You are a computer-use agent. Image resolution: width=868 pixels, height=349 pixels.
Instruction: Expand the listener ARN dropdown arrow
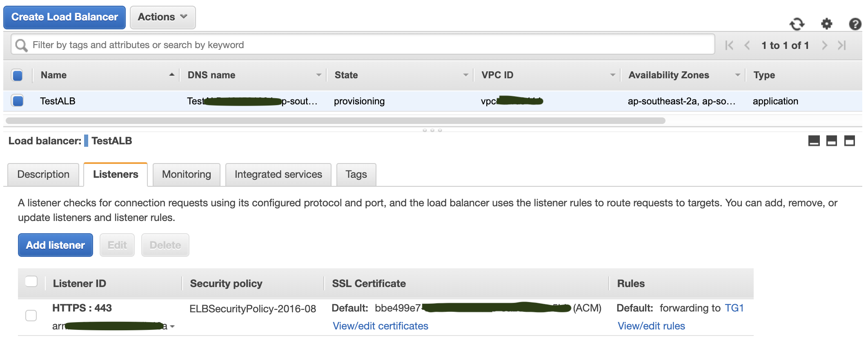coord(172,327)
